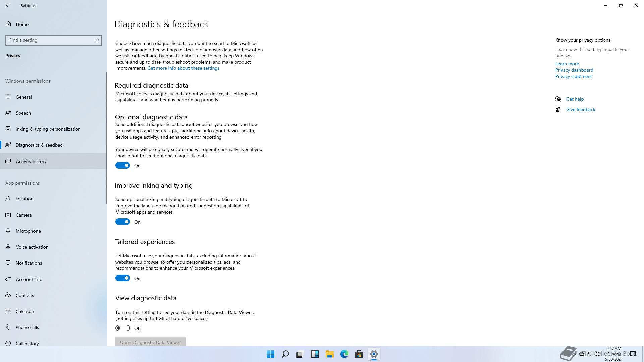The width and height of the screenshot is (644, 362).
Task: Open Calendar permissions
Action: [53, 311]
